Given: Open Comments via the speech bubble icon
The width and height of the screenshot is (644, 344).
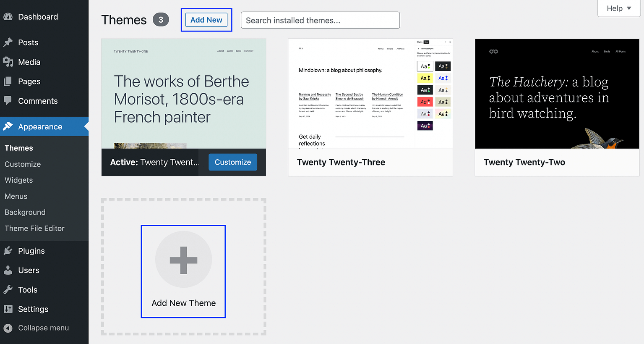Looking at the screenshot, I should 8,101.
